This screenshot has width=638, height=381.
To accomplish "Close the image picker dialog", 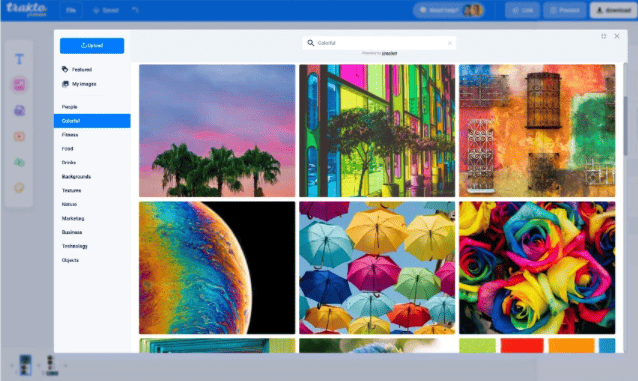I will [617, 36].
